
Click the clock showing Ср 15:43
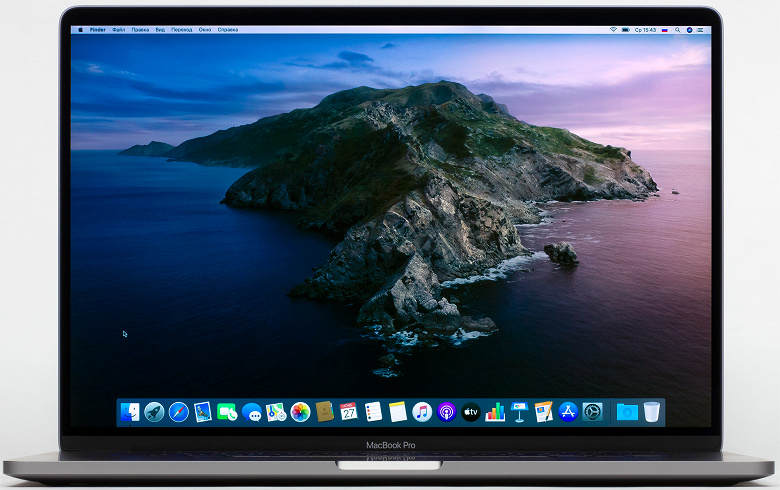pos(645,30)
